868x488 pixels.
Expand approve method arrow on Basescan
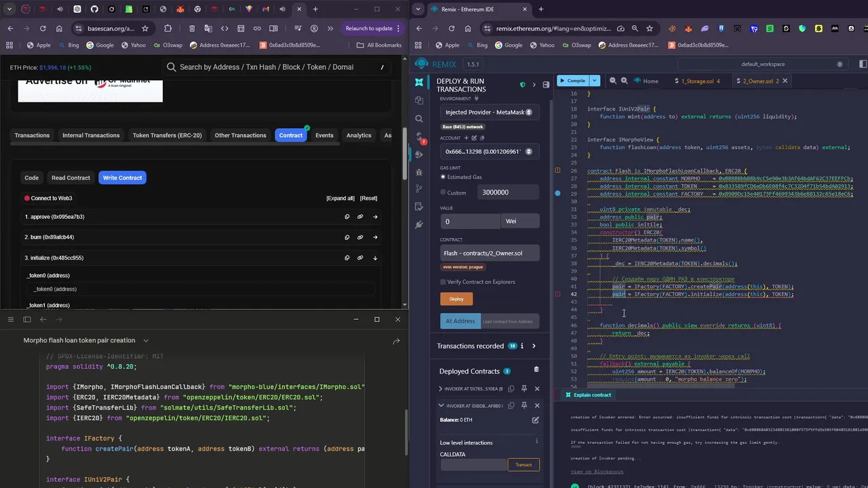click(375, 217)
